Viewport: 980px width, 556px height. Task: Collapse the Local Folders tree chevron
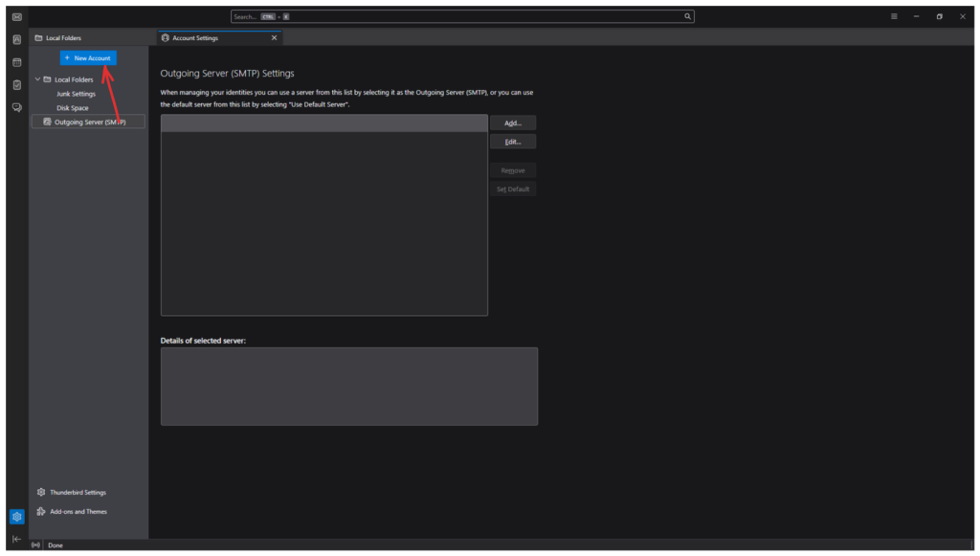[x=37, y=79]
